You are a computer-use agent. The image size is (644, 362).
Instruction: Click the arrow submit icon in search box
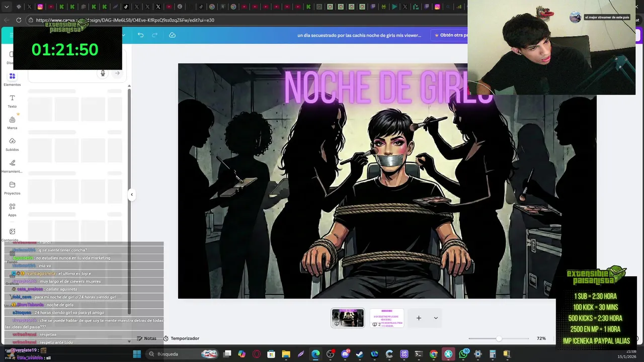(117, 73)
